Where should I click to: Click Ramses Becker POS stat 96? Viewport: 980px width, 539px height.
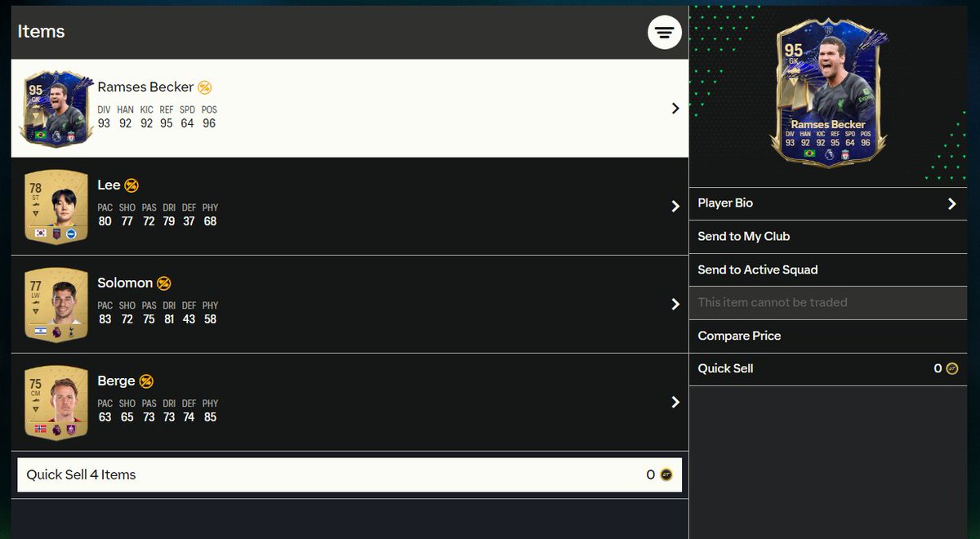coord(209,123)
